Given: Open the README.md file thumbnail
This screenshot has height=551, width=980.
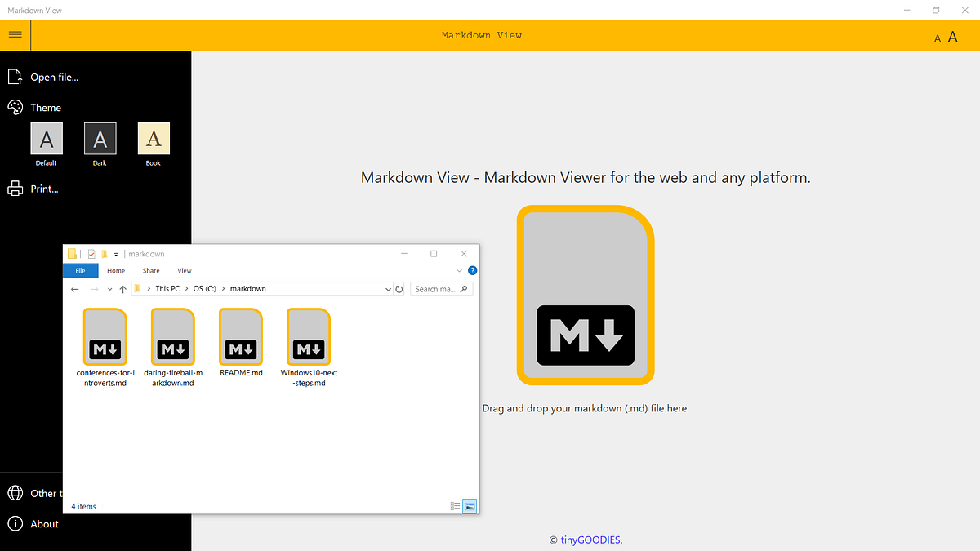Looking at the screenshot, I should [x=240, y=335].
